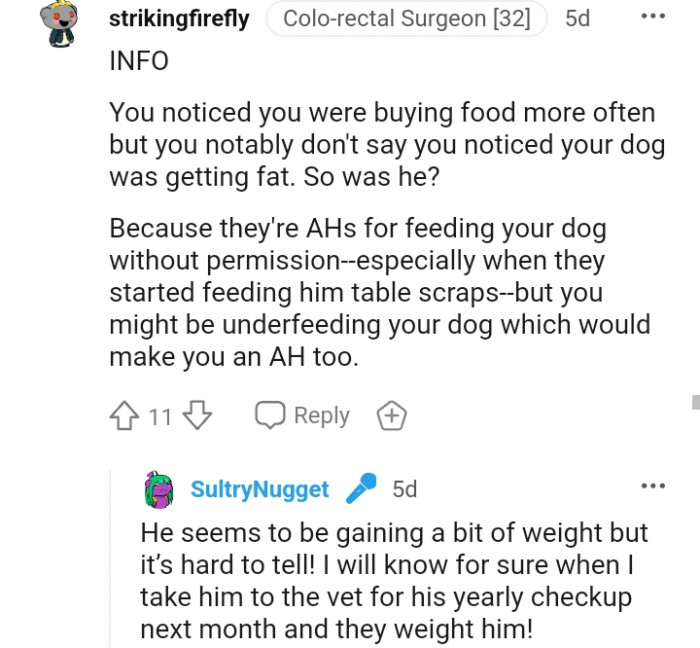Click the paragraph starting "Because they're AHs"
This screenshot has height=648, width=700.
(379, 293)
